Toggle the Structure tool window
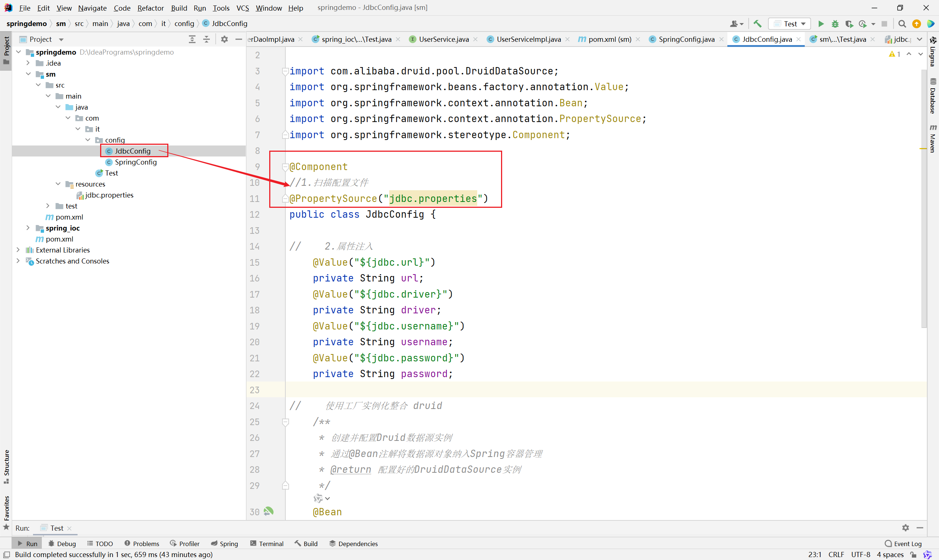 (x=6, y=466)
